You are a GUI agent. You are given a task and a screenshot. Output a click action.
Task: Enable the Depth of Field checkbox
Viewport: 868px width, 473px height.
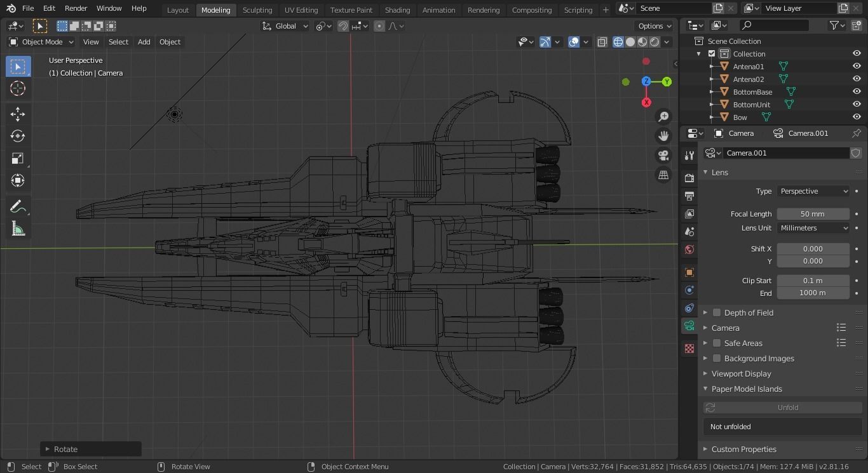[x=717, y=312]
